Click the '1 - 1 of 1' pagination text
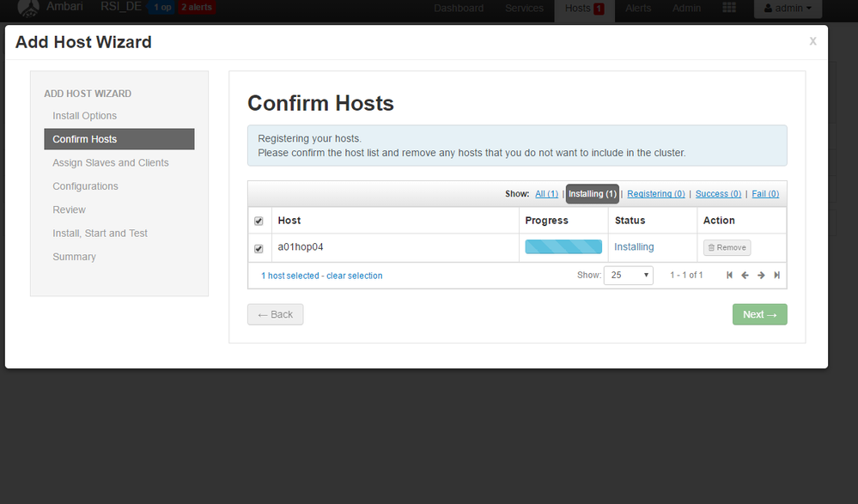 click(x=686, y=276)
